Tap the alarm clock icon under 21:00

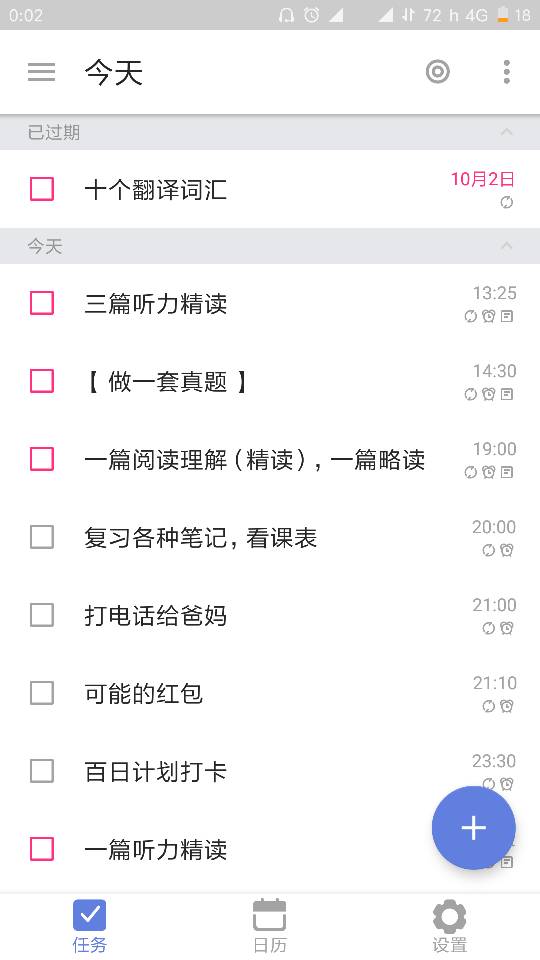click(507, 628)
